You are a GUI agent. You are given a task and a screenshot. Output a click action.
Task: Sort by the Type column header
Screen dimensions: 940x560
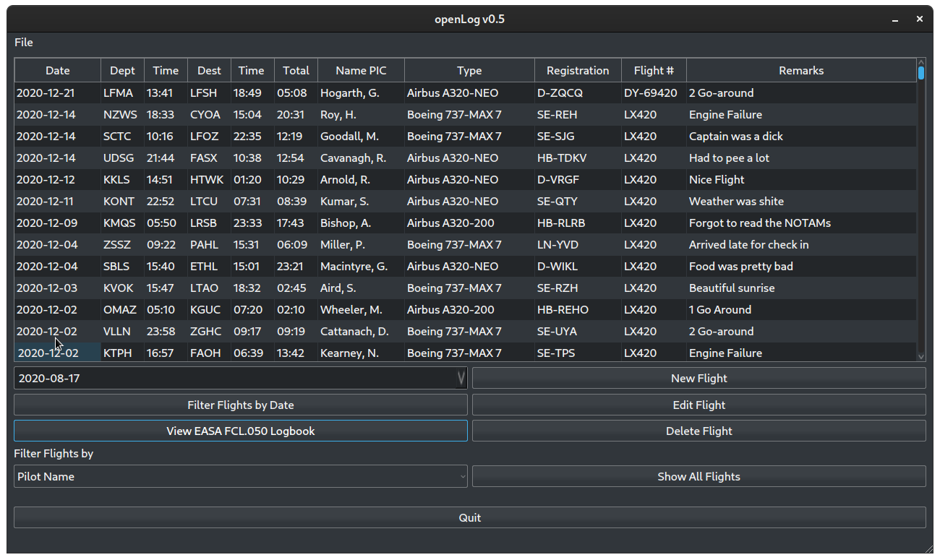[x=469, y=70]
